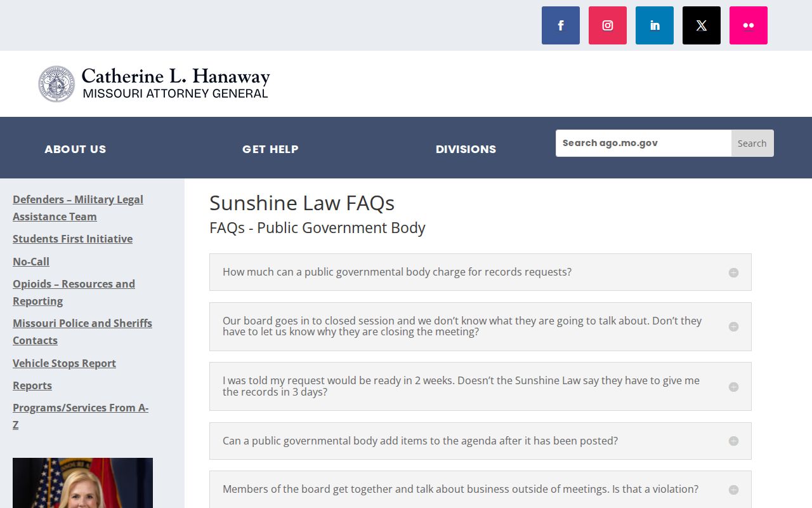The width and height of the screenshot is (812, 508).
Task: Open the Facebook social icon
Action: pyautogui.click(x=561, y=25)
